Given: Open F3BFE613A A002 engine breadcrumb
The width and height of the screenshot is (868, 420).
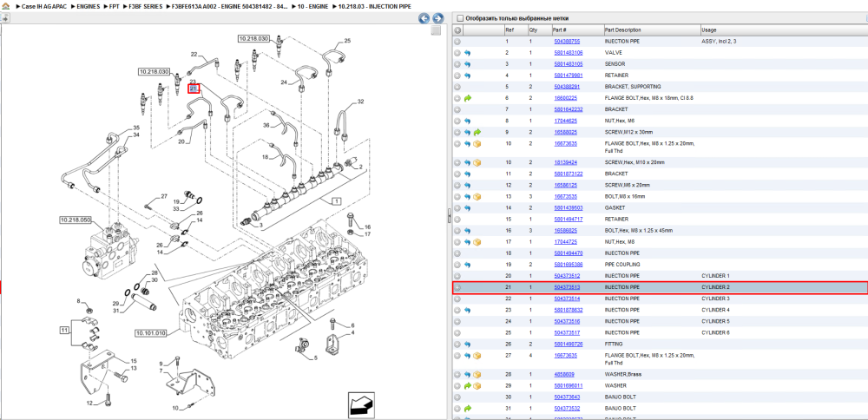Looking at the screenshot, I should (x=230, y=7).
